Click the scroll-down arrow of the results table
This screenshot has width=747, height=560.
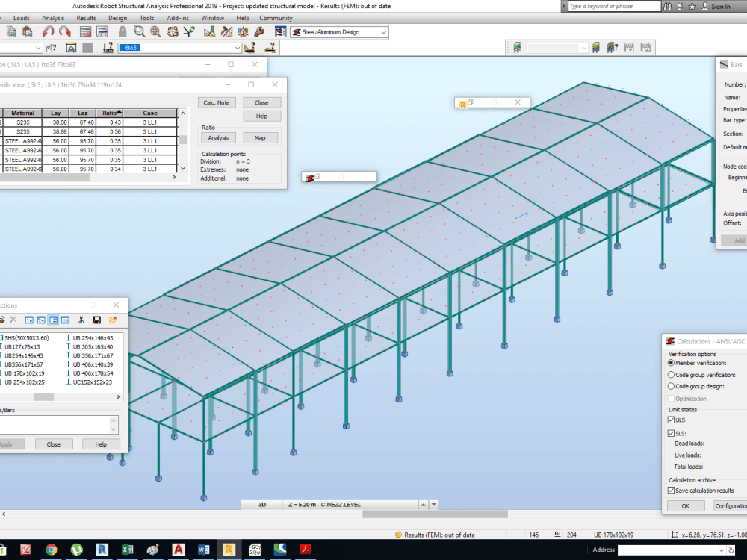182,169
